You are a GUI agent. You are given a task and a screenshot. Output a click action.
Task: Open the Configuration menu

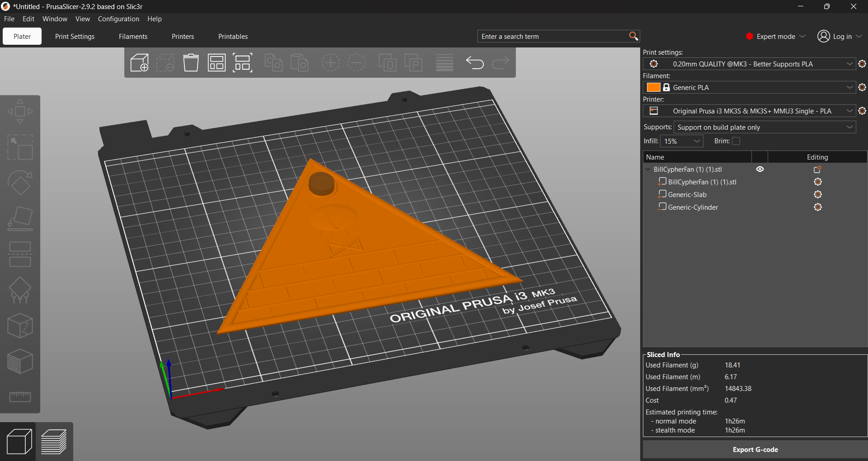click(x=118, y=19)
